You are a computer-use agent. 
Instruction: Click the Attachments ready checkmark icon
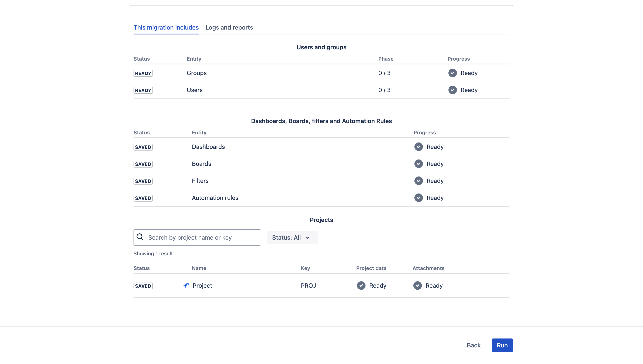417,286
